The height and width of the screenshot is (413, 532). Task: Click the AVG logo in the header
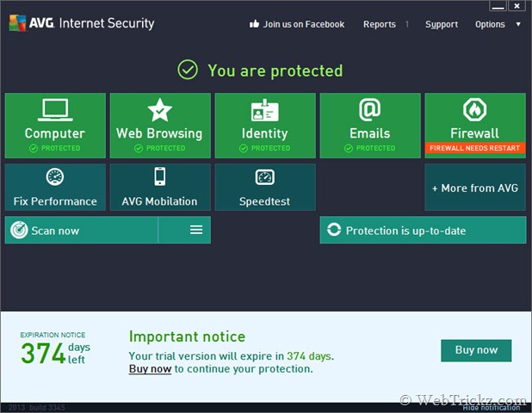(17, 22)
